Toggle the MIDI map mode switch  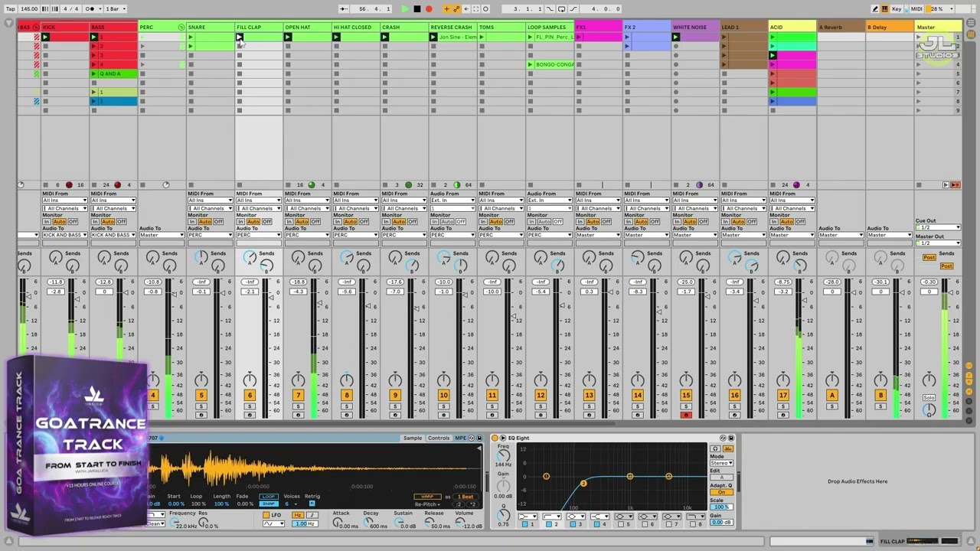click(x=916, y=9)
